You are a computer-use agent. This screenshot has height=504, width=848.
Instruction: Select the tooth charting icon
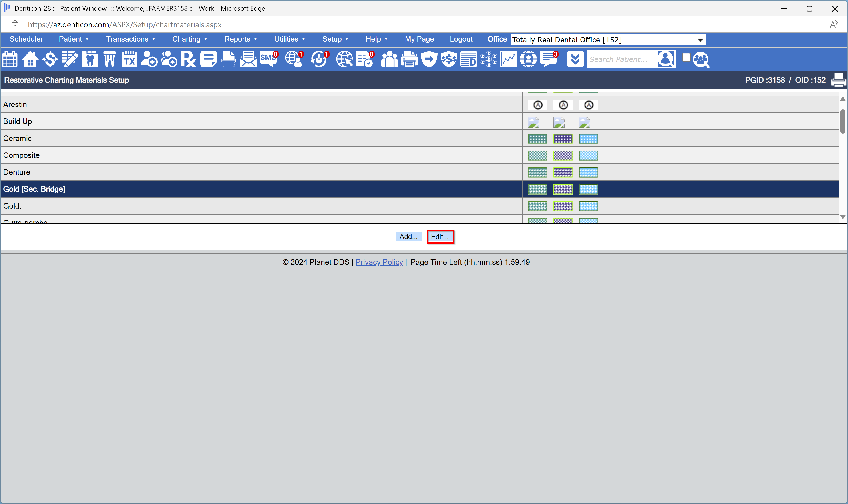[x=90, y=59]
